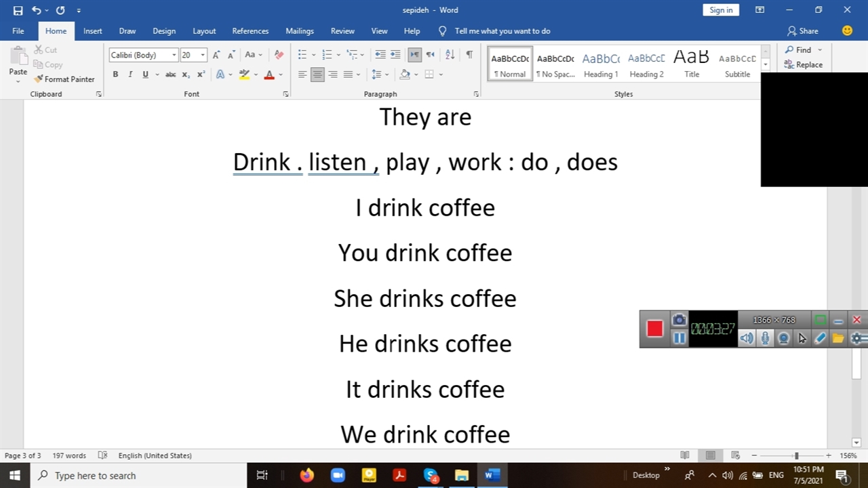Click the red stop recording button
Image resolution: width=868 pixels, height=488 pixels.
tap(654, 329)
